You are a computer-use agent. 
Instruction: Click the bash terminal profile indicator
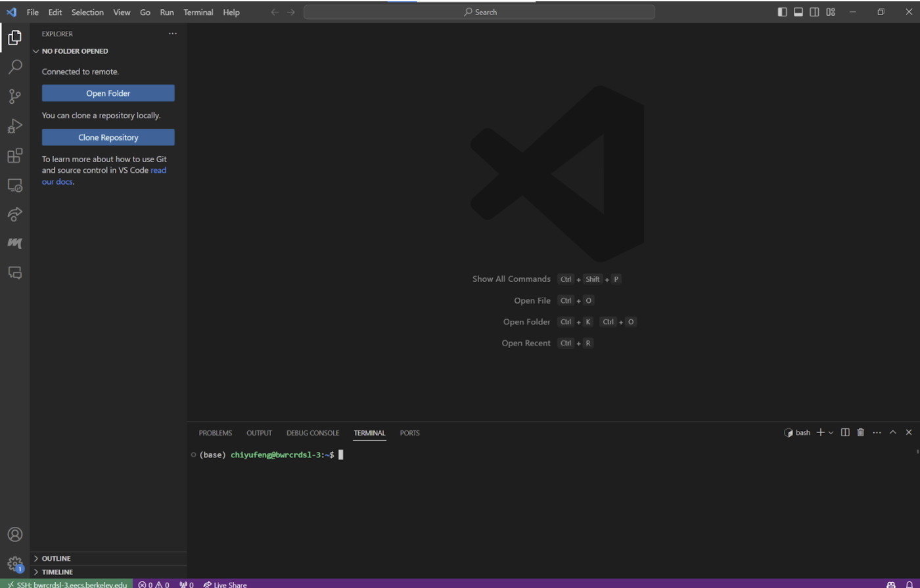click(x=797, y=432)
